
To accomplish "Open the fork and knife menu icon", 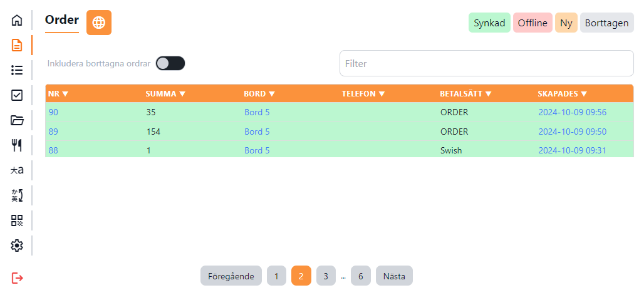I will [x=17, y=145].
